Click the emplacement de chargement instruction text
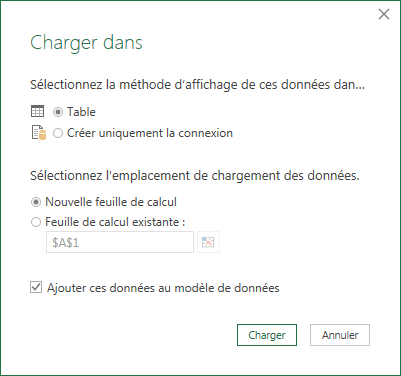Viewport: 401px width, 376px height. [195, 176]
